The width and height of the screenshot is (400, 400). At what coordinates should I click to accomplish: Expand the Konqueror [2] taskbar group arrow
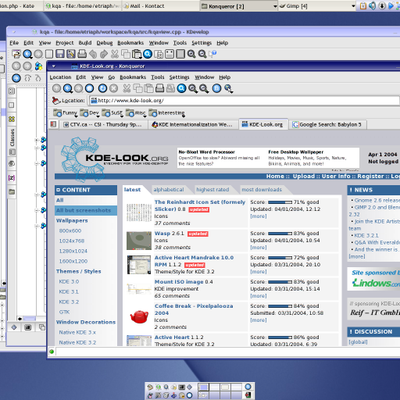tap(275, 6)
